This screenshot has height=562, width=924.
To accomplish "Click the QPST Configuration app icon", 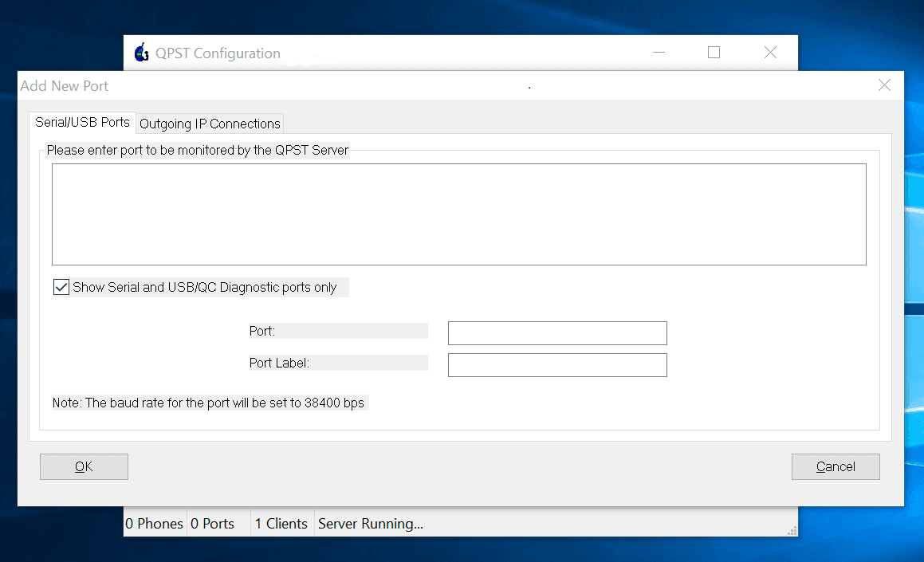I will click(x=141, y=53).
